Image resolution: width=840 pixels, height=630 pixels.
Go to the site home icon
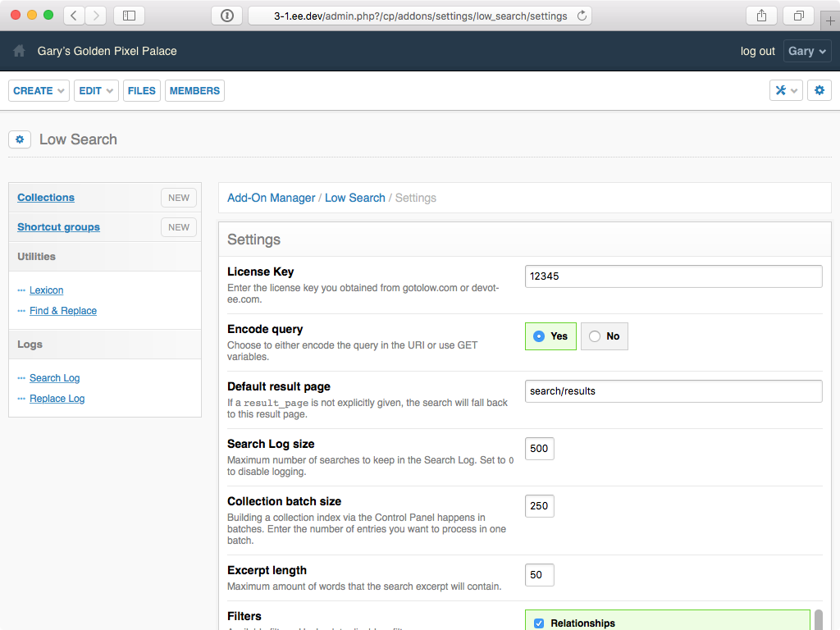coord(20,51)
